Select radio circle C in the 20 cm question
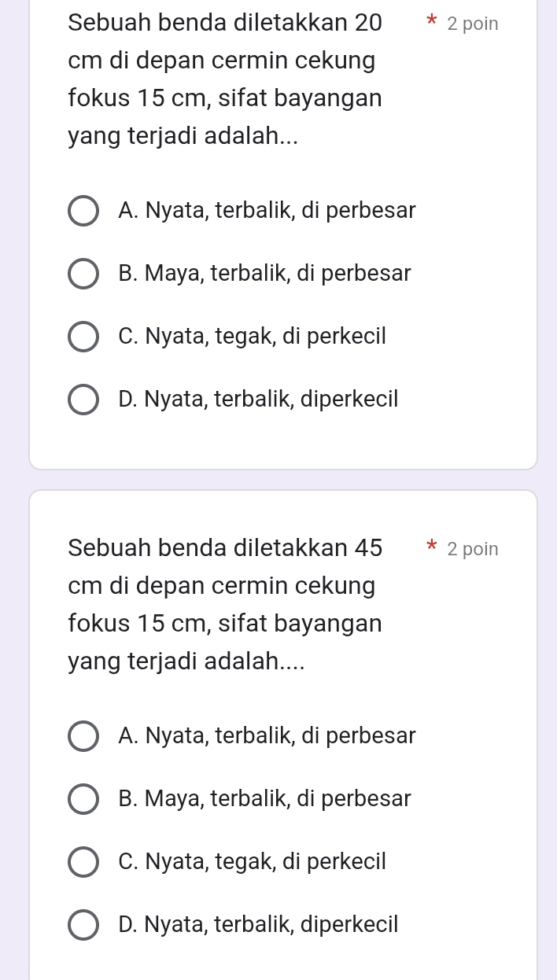Viewport: 557px width, 980px height. [83, 337]
